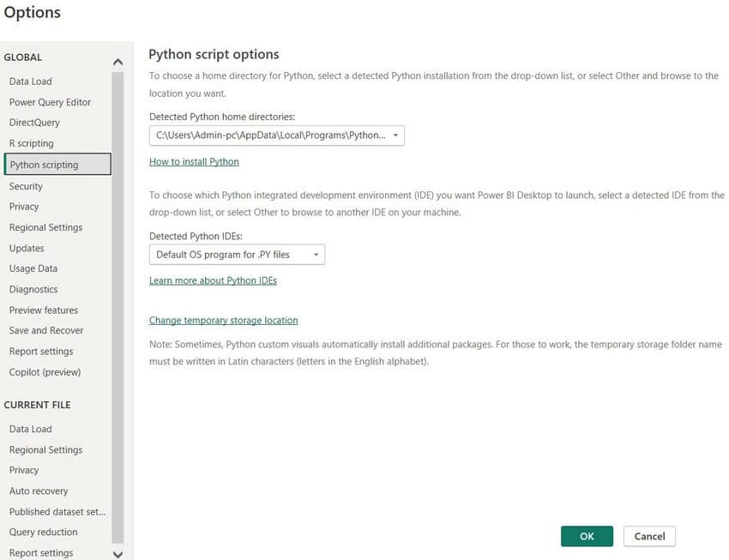Open Detected Python home directories dropdown

coord(276,135)
